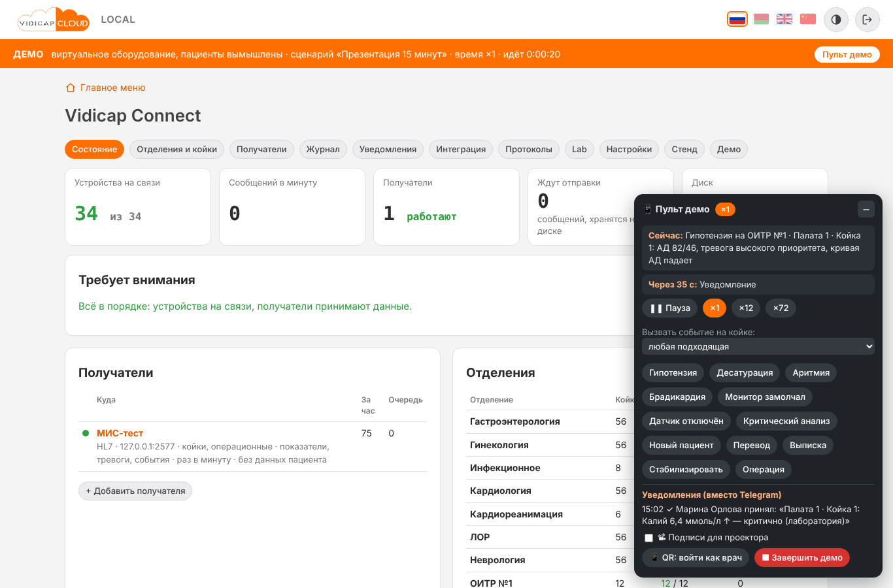Open the bed selection dropdown
The image size is (893, 588).
click(758, 346)
